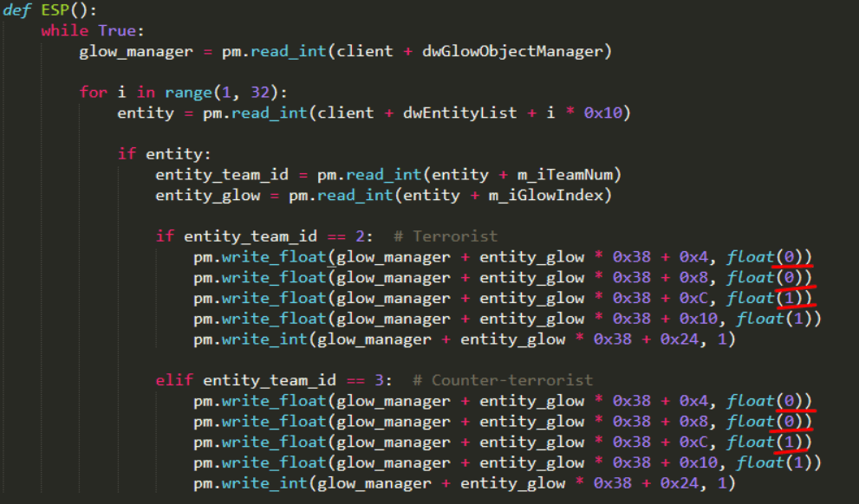This screenshot has height=504, width=859.
Task: Click underlined float(1) in Terrorist block
Action: click(769, 298)
